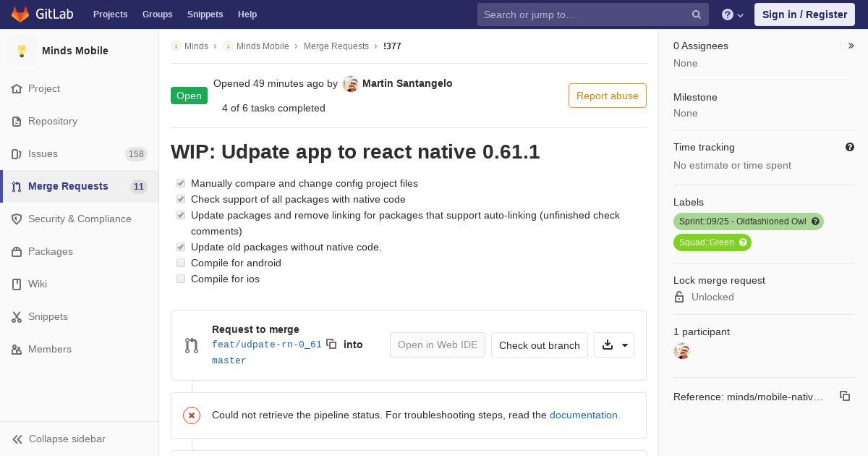Open the download dropdown in merge widget
This screenshot has height=456, width=868.
(614, 345)
